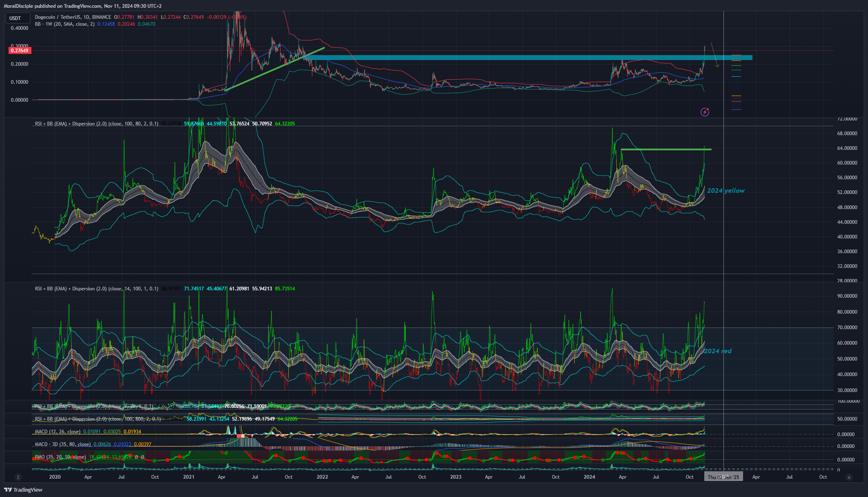Viewport: 868px width, 497px height.
Task: Click the RSI value 50.70952
Action: [x=262, y=124]
